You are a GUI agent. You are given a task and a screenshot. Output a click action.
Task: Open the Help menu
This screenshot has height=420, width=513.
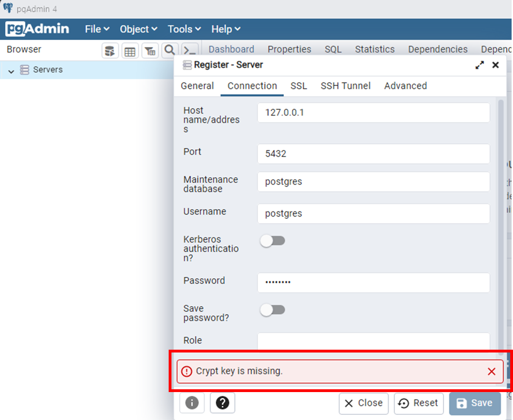click(226, 29)
